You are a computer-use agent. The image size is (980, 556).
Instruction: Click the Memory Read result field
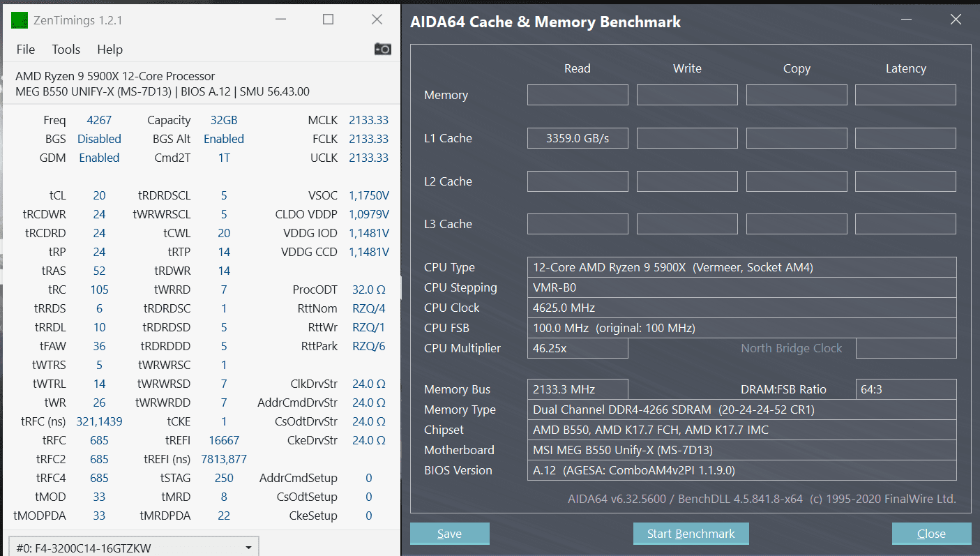click(578, 95)
